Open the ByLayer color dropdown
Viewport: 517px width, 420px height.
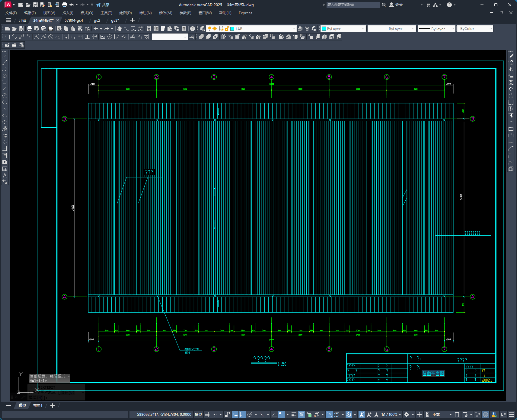pyautogui.click(x=363, y=29)
